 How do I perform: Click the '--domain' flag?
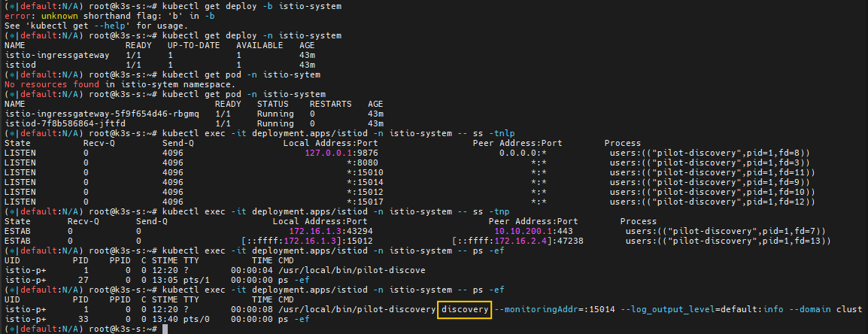809,309
